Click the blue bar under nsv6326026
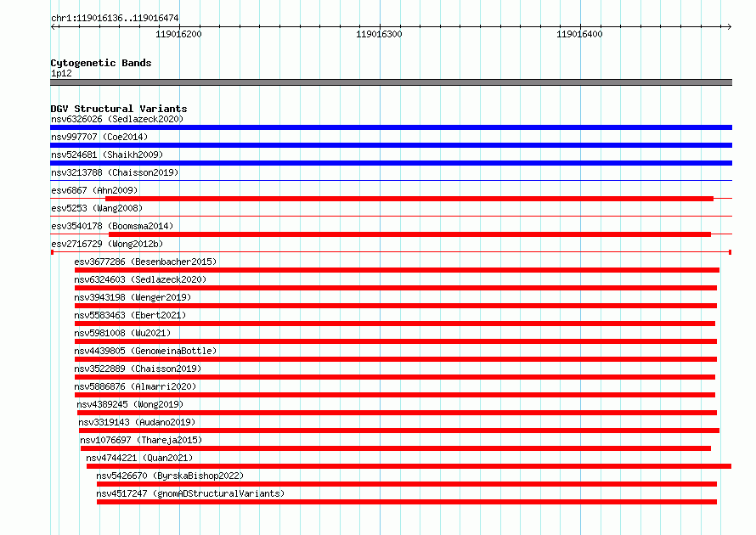 [391, 127]
